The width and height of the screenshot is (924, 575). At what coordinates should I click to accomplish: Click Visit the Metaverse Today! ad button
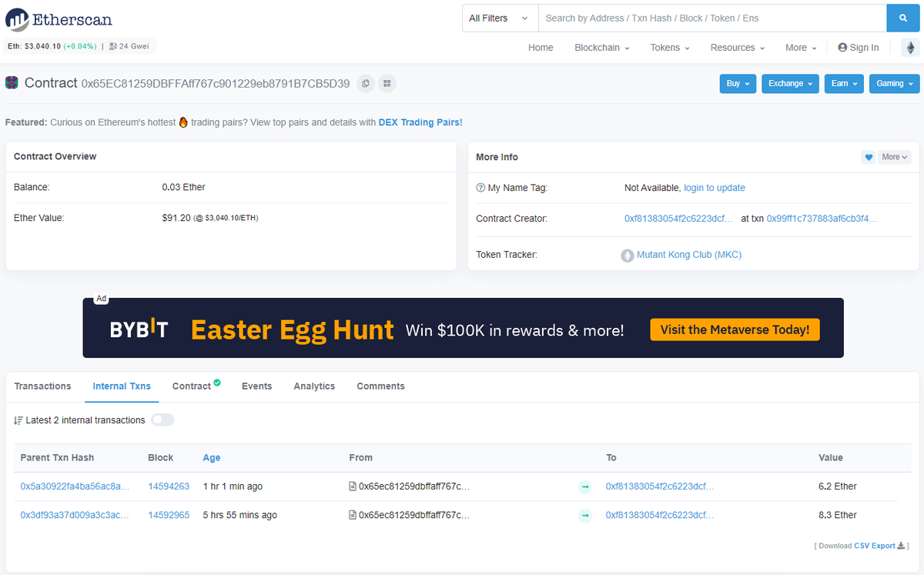(735, 330)
